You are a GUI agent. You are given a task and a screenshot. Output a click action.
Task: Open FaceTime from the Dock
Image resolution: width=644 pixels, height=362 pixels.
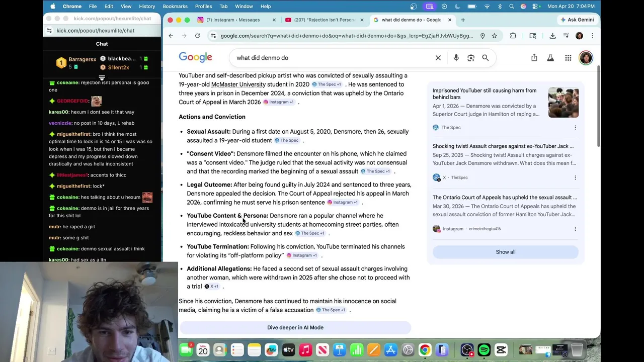click(186, 349)
